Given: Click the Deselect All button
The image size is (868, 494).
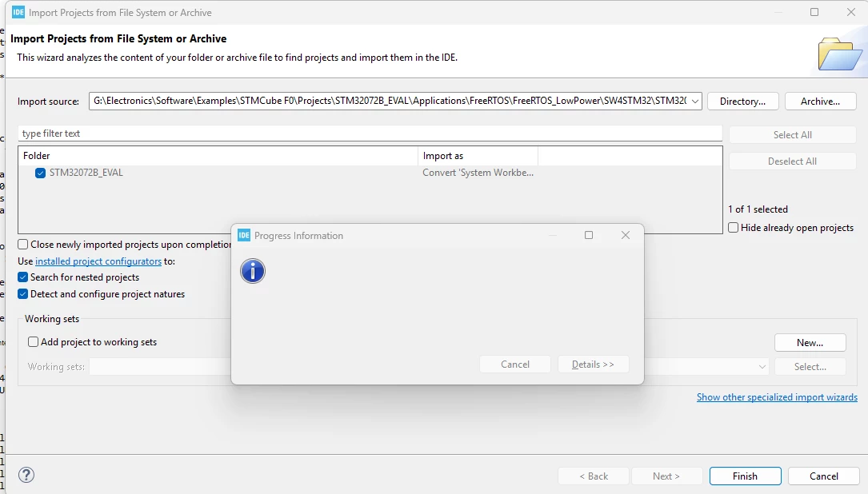Looking at the screenshot, I should [x=793, y=161].
